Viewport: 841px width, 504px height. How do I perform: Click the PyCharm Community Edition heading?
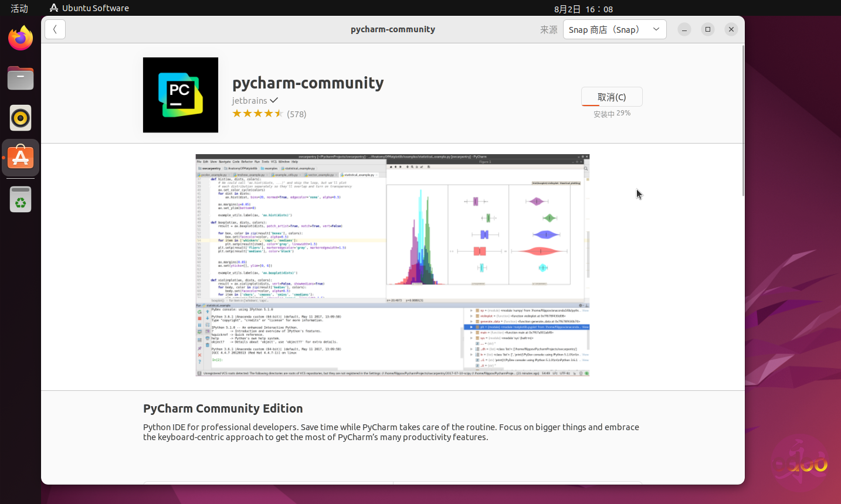(223, 408)
